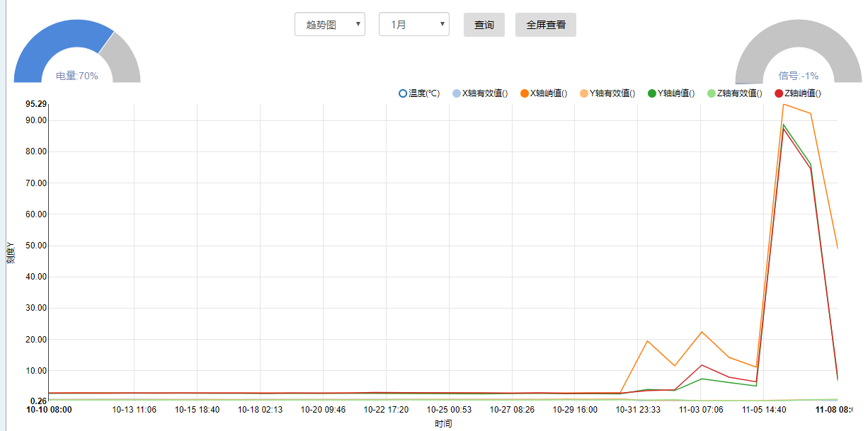The image size is (868, 431).
Task: Click the 95.29 maximum value on Y axis
Action: [36, 105]
